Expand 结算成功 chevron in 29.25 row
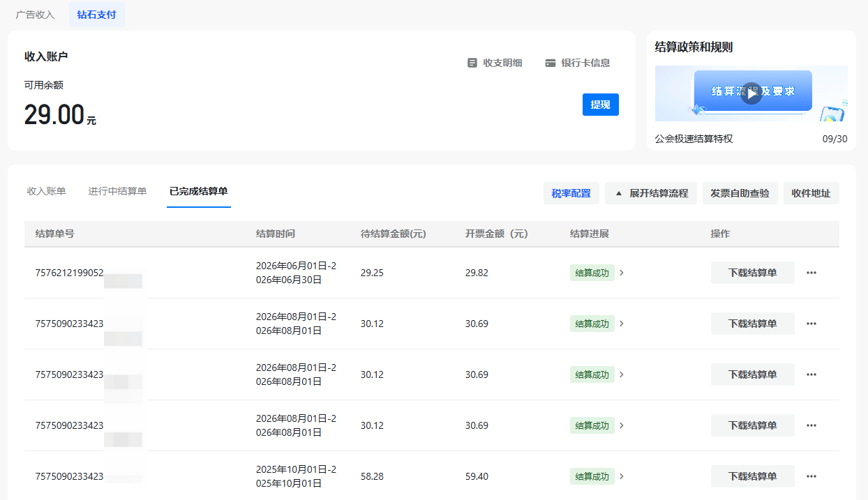Screen dimensions: 868x500 click(622, 273)
